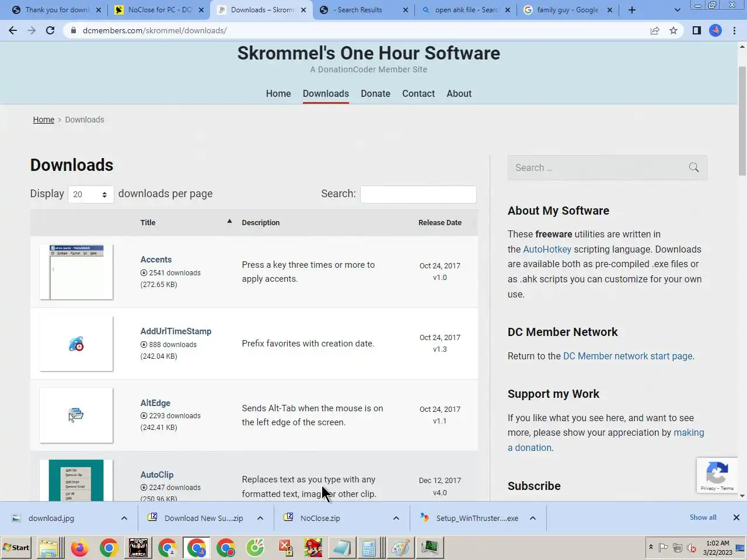
Task: Show hidden system tray icons
Action: tap(651, 548)
